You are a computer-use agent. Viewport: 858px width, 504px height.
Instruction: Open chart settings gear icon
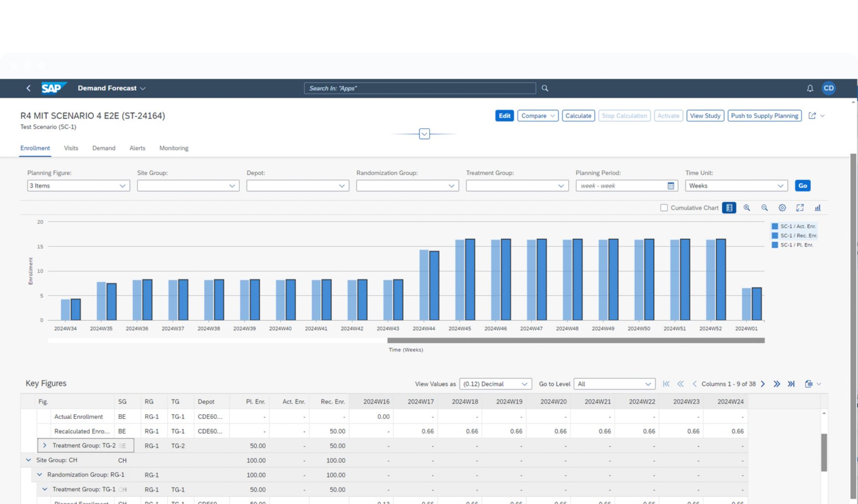click(x=782, y=208)
